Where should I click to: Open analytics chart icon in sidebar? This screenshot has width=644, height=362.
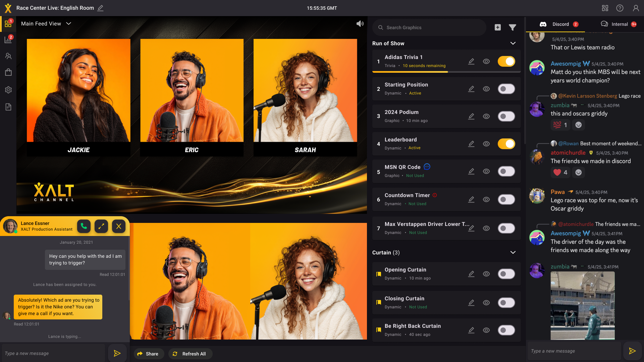coord(8,40)
